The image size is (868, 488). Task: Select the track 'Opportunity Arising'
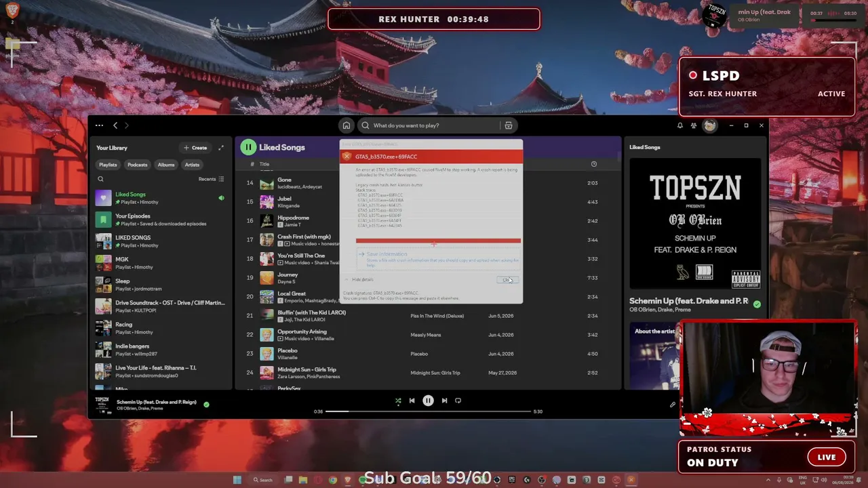(302, 331)
